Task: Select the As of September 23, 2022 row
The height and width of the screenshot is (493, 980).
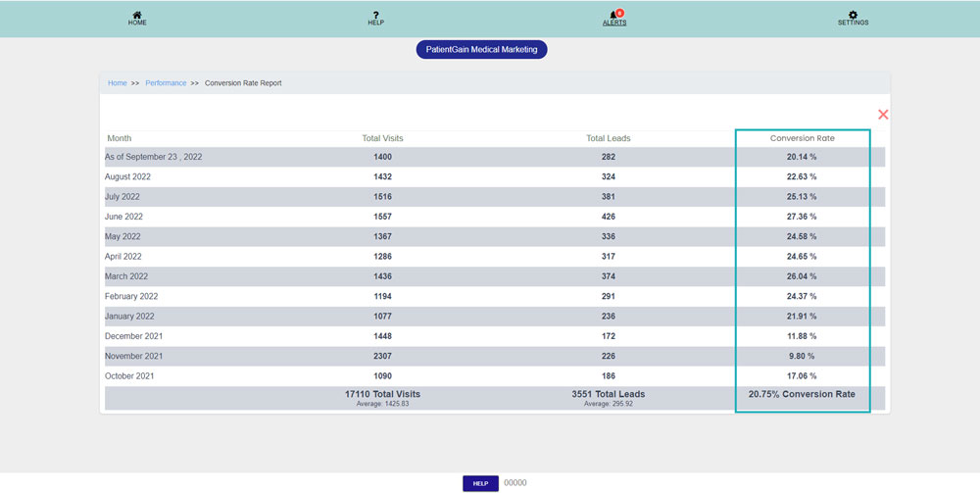Action: click(x=495, y=157)
